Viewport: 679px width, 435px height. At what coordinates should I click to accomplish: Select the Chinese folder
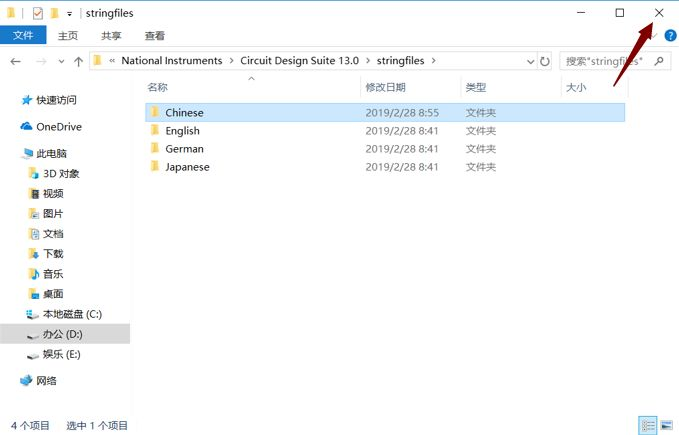point(385,113)
